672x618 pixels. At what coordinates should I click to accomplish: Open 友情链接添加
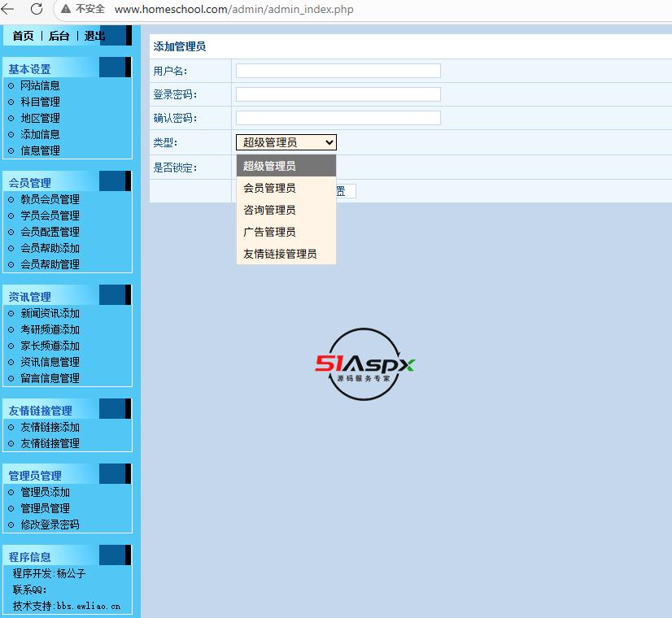50,428
